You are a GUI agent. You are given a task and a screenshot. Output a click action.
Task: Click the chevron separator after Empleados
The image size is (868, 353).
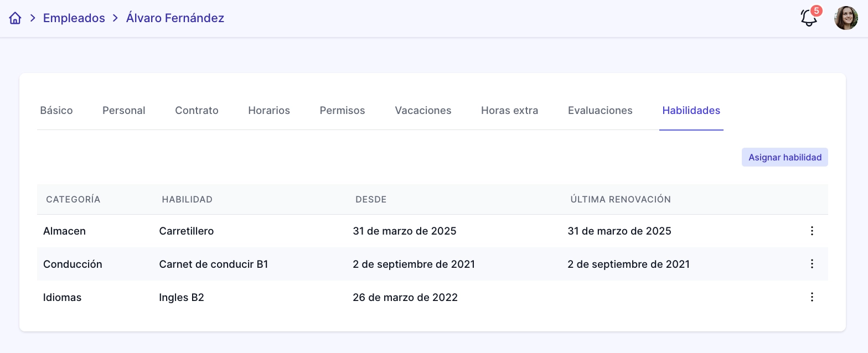pyautogui.click(x=116, y=18)
